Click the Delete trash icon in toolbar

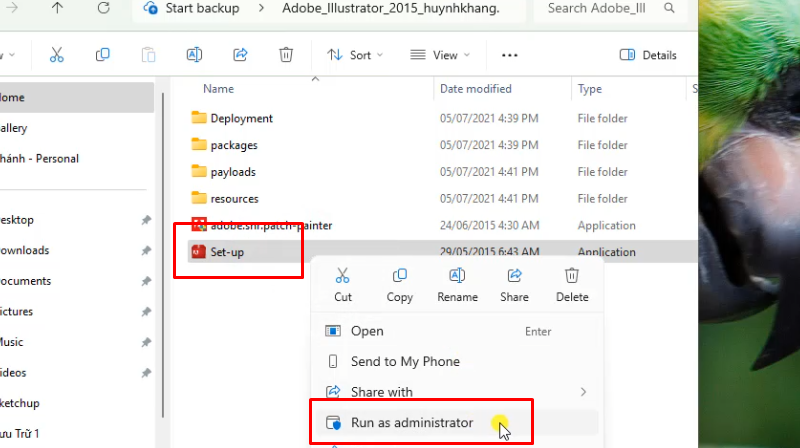(286, 55)
